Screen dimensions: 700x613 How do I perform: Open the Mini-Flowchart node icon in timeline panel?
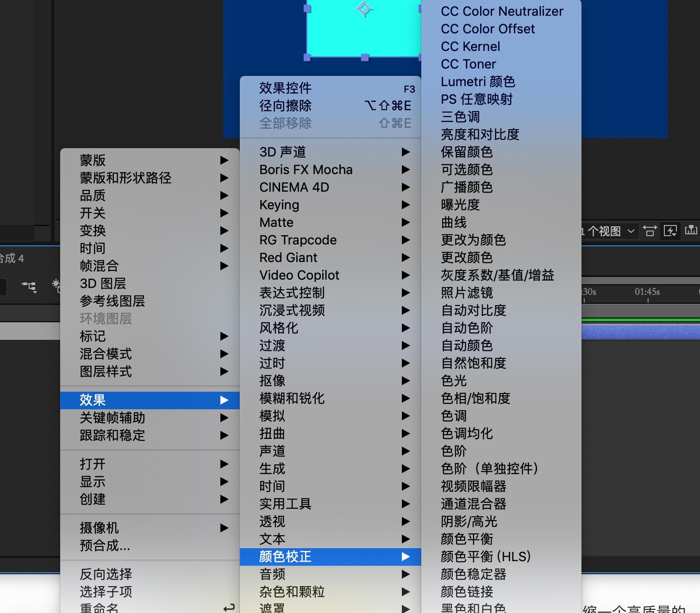29,287
